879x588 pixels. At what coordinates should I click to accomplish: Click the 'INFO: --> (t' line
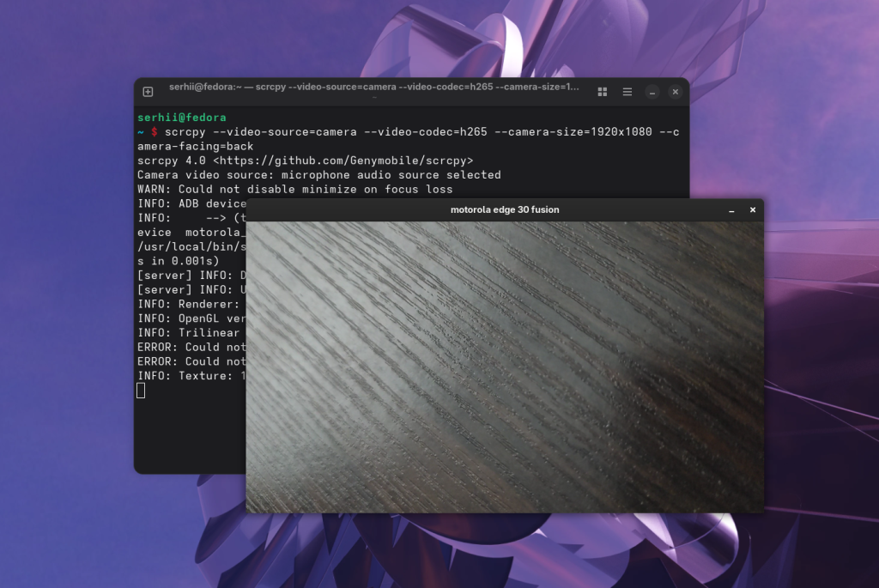coord(191,218)
